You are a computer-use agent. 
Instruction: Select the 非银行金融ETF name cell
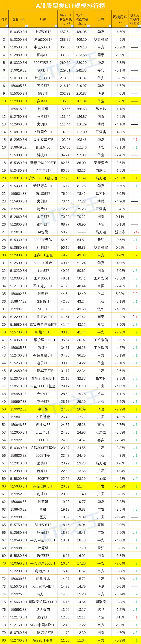(x=43, y=378)
